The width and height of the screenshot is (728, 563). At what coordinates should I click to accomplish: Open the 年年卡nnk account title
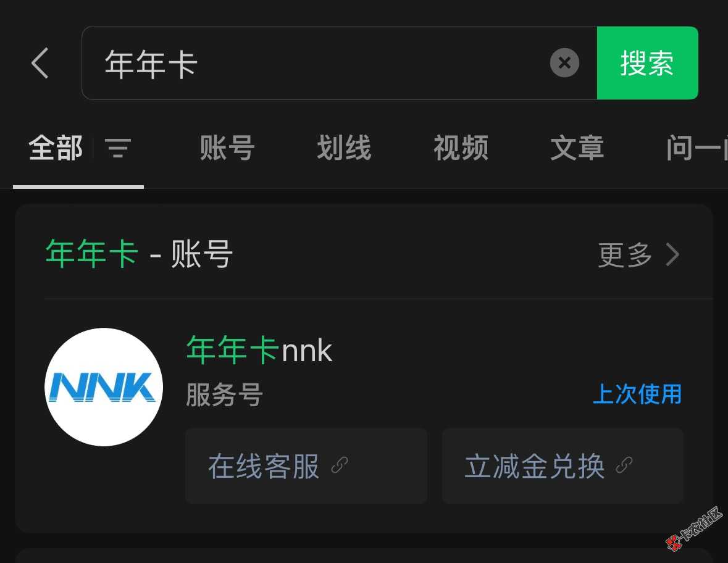259,350
